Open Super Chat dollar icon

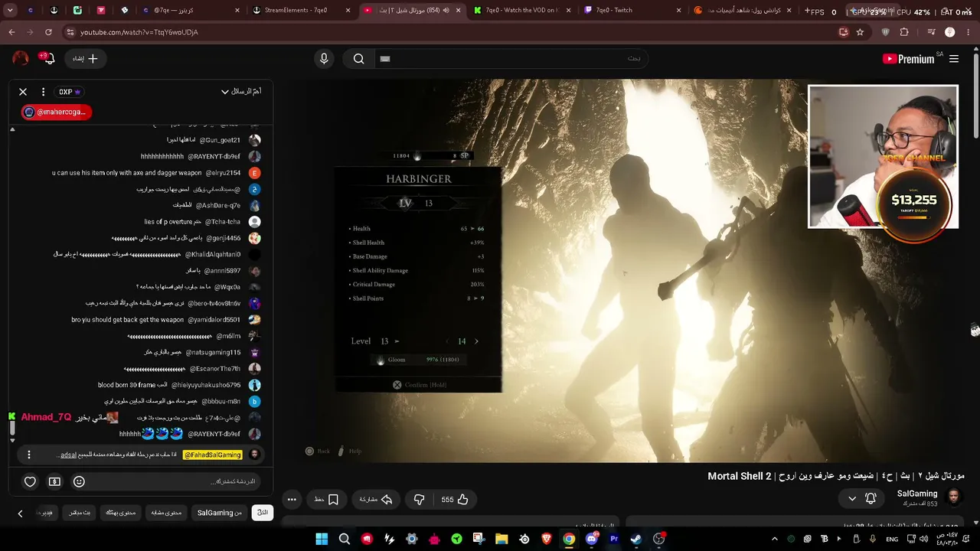pos(54,481)
